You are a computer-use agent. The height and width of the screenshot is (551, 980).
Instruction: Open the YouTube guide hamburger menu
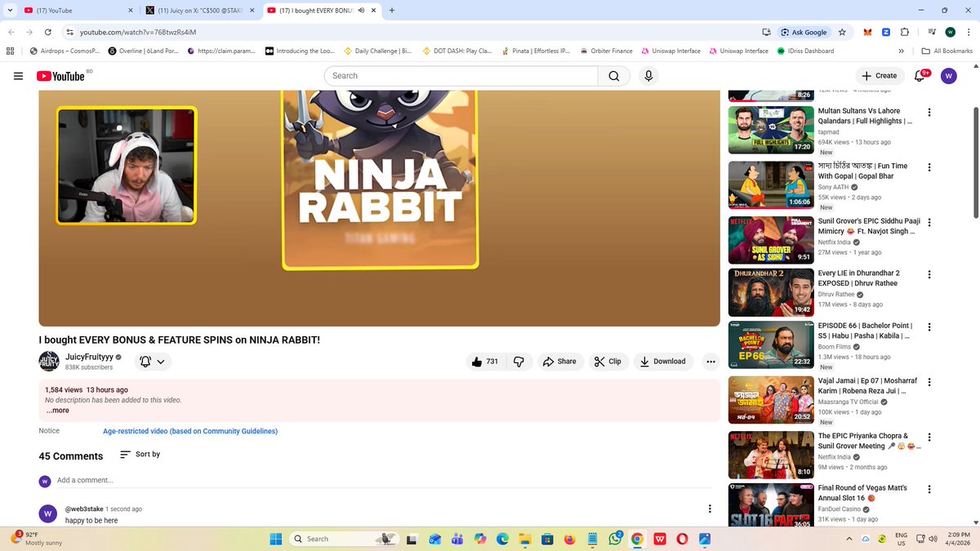pos(18,76)
